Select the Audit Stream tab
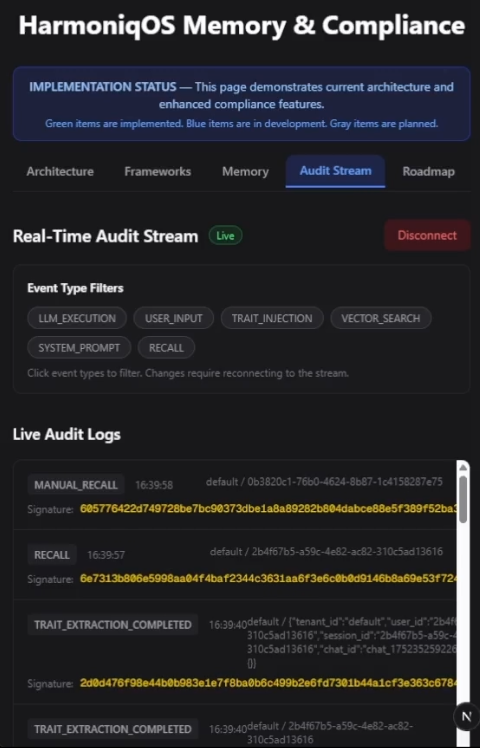480x748 pixels. tap(335, 171)
